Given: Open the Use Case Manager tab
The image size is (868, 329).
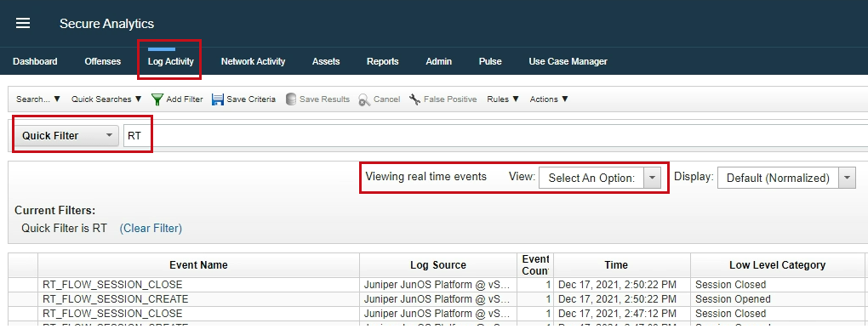Looking at the screenshot, I should pyautogui.click(x=568, y=61).
